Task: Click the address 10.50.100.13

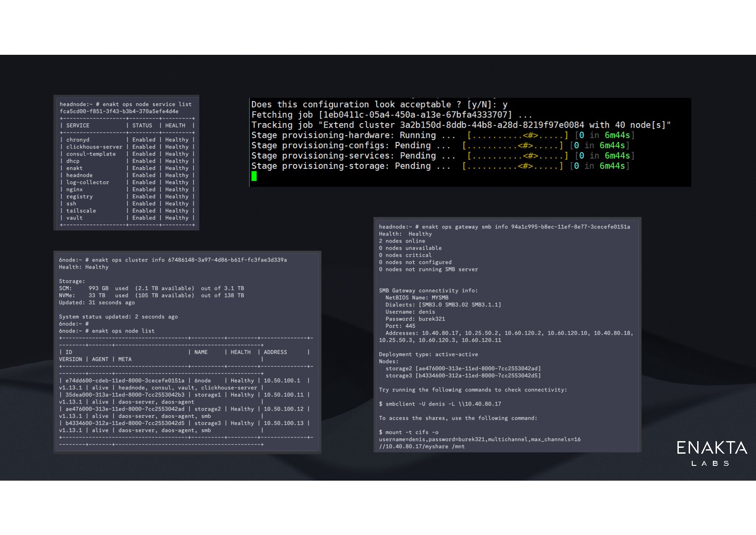Action: click(284, 423)
